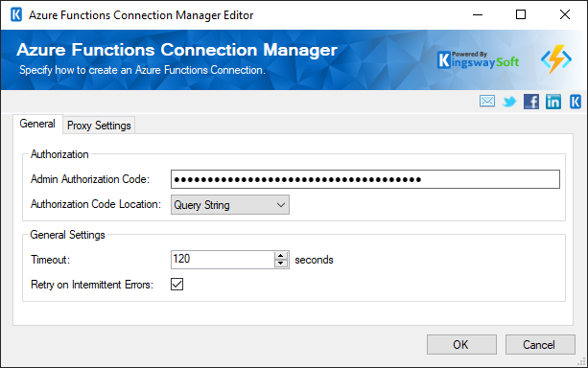Focus the Admin Authorization Code field
This screenshot has width=588, height=368.
point(365,179)
